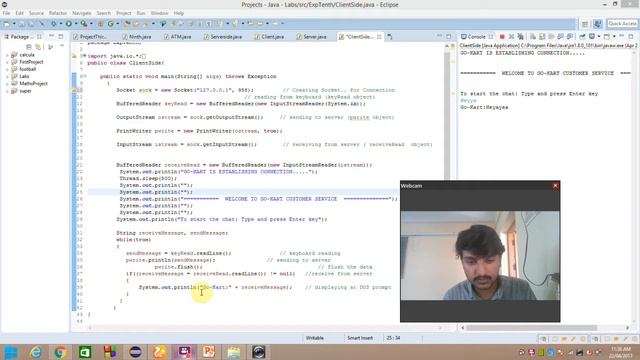Open the External Tools dropdown arrow
The image size is (640, 360).
pyautogui.click(x=91, y=24)
